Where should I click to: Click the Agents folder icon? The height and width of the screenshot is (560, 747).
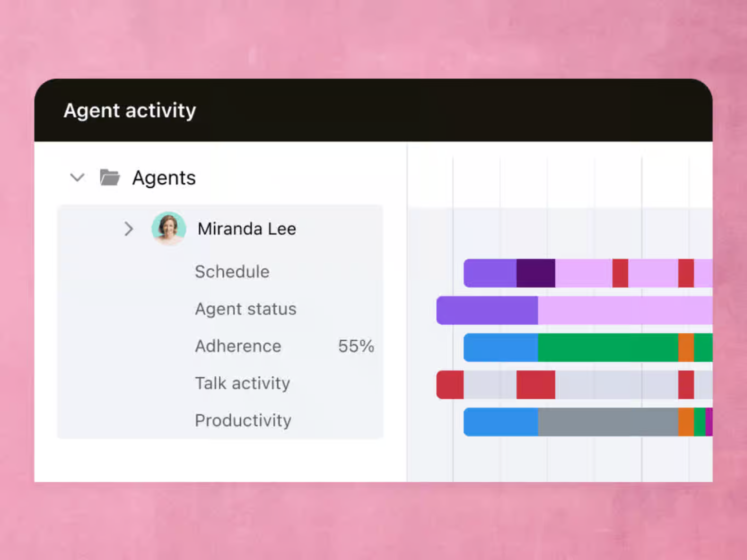tap(110, 177)
